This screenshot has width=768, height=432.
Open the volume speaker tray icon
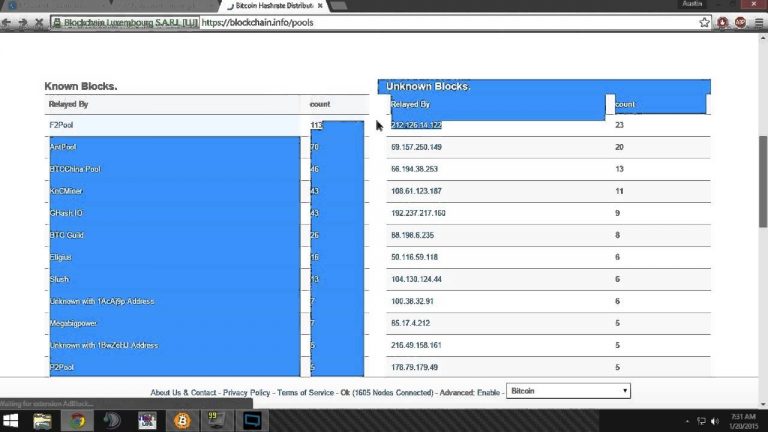715,421
